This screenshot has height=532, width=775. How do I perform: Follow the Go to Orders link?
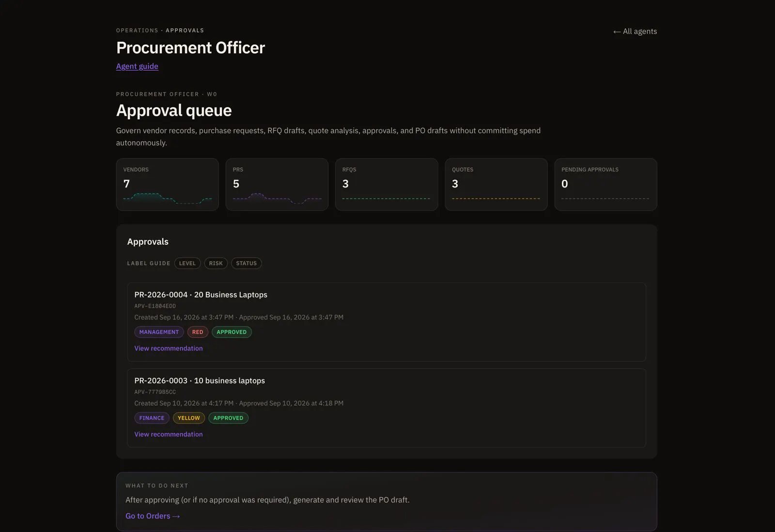pos(153,516)
